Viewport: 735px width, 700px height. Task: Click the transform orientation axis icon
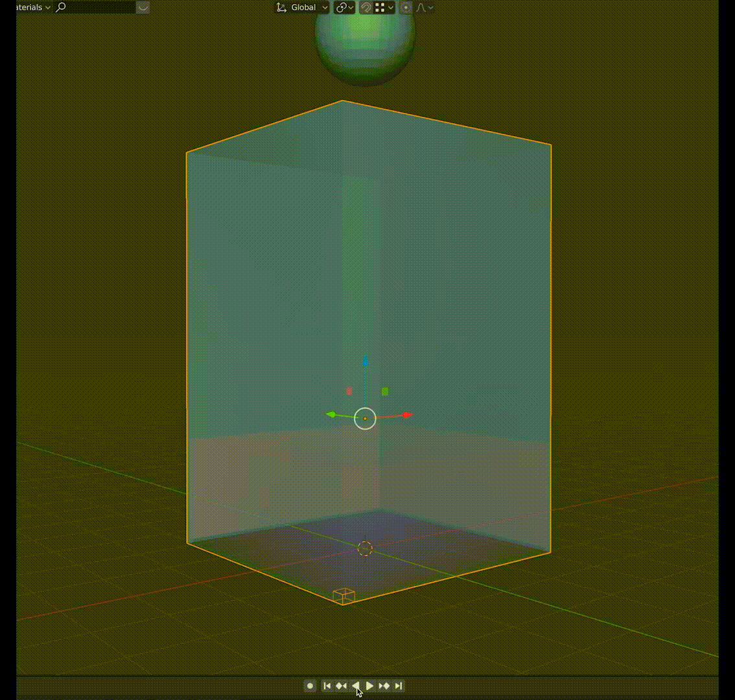click(x=281, y=7)
